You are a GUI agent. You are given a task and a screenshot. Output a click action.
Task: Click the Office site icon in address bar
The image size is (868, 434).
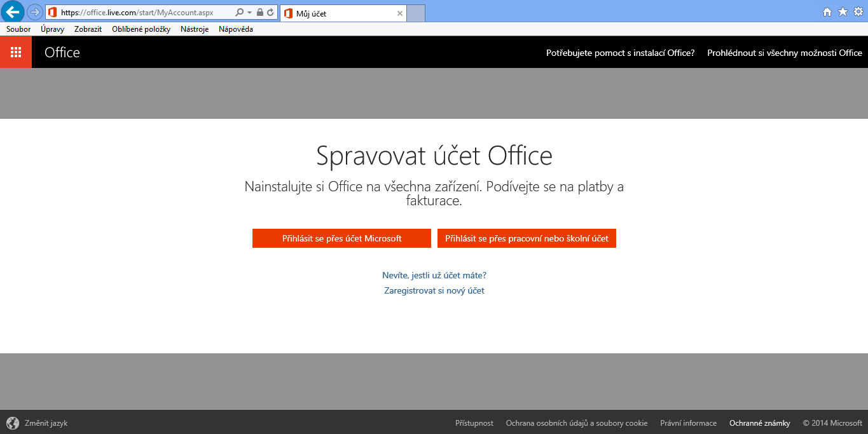pyautogui.click(x=52, y=12)
